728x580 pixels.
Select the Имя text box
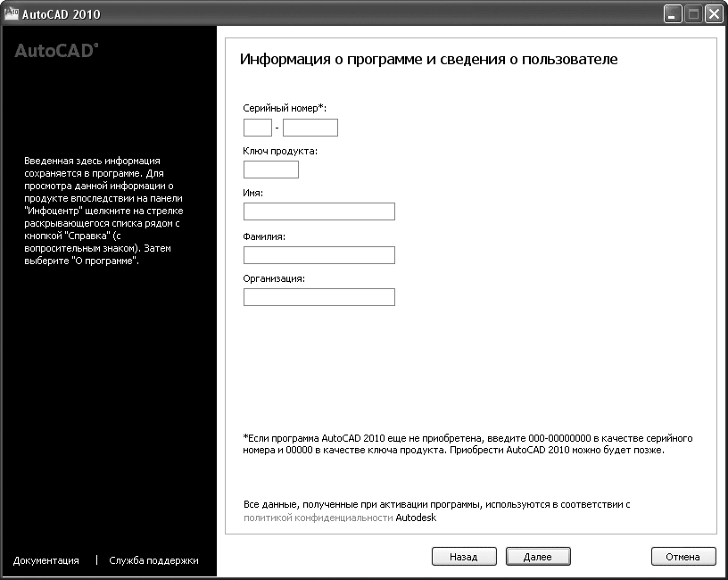(x=318, y=211)
